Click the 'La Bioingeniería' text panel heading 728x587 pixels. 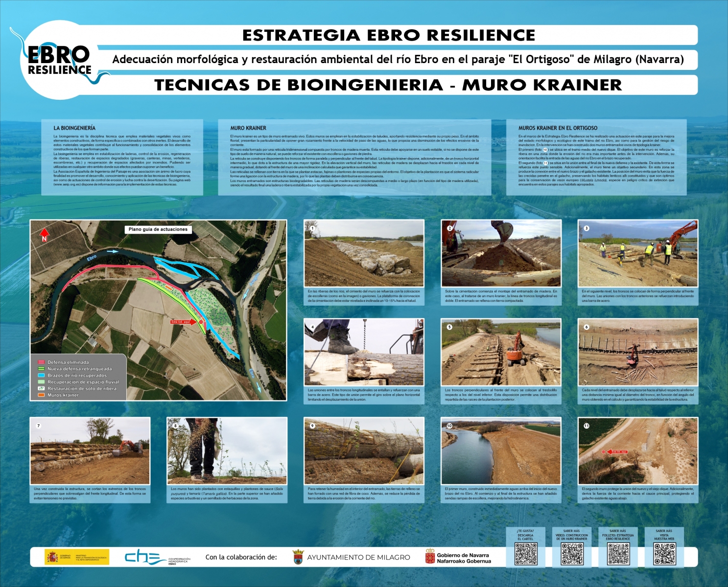coord(74,128)
